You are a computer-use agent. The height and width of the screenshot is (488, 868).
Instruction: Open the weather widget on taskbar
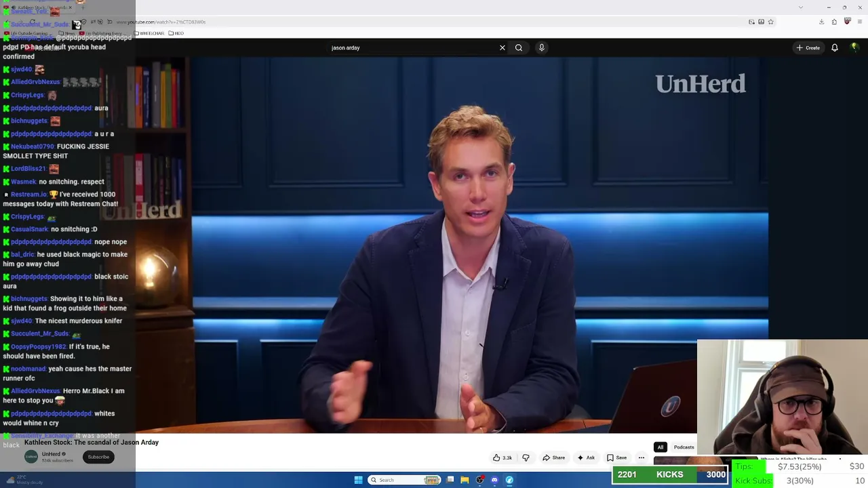coord(25,480)
